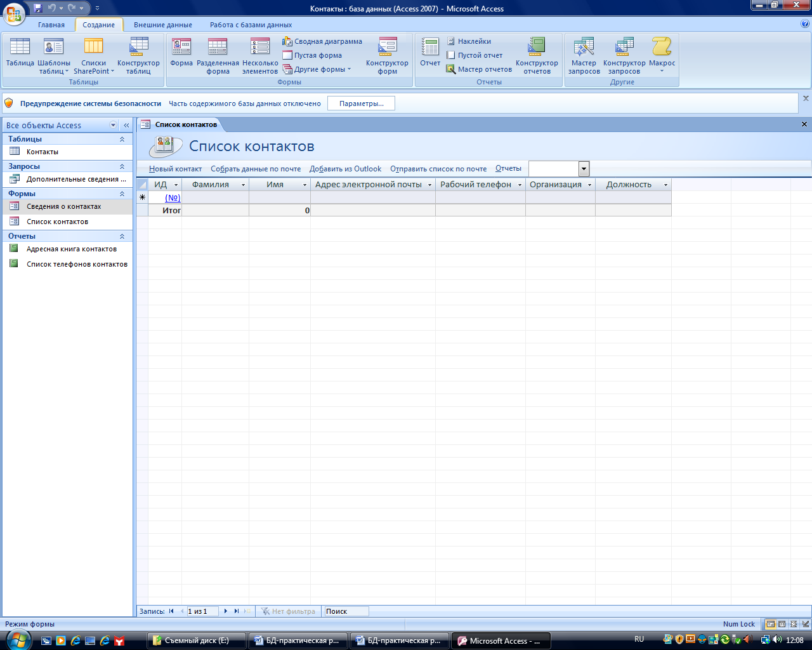The height and width of the screenshot is (650, 812).
Task: Open dropdown arrow on Фамилия column
Action: (x=243, y=185)
